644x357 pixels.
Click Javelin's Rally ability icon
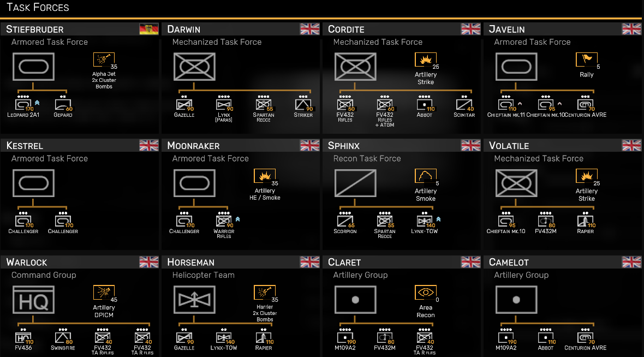click(x=587, y=59)
